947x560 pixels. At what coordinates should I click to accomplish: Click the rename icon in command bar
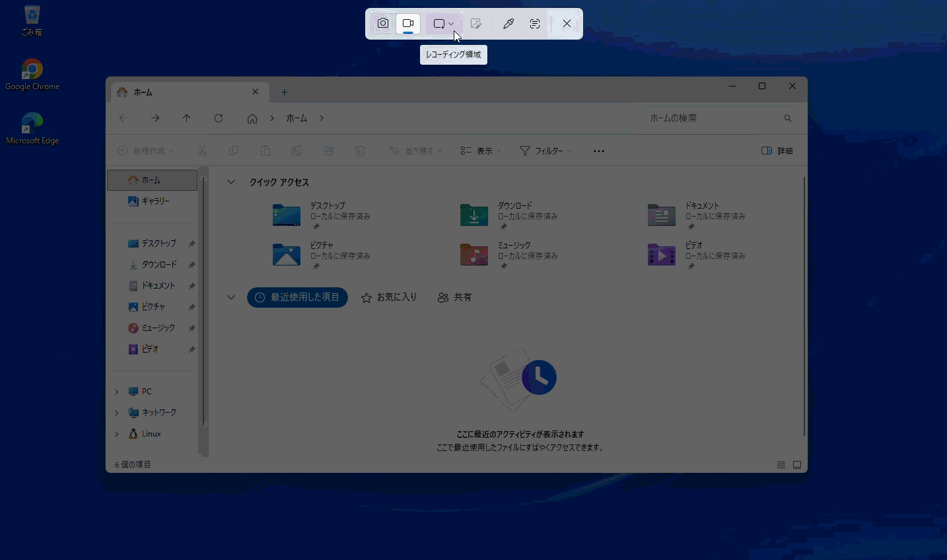tap(297, 151)
